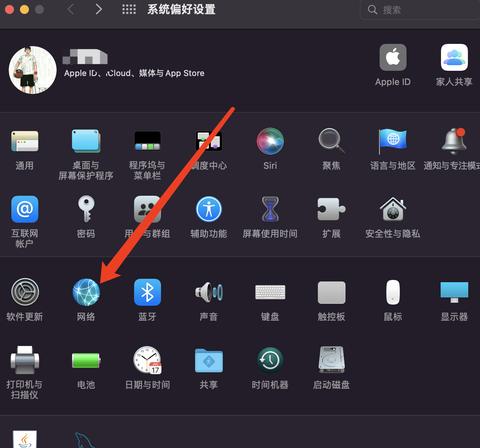
Task: Click the magnifier icon in the search box
Action: pos(372,10)
